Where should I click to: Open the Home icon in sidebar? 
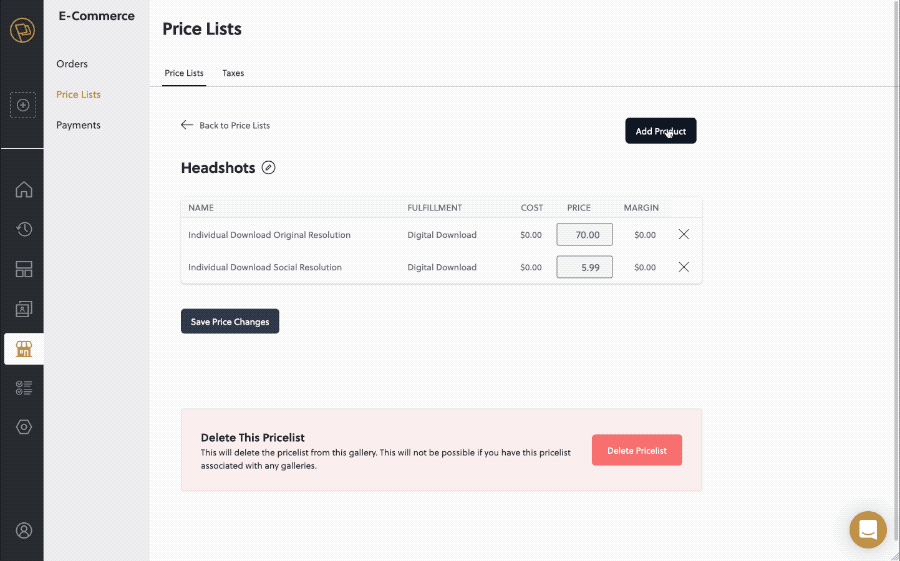pyautogui.click(x=24, y=190)
